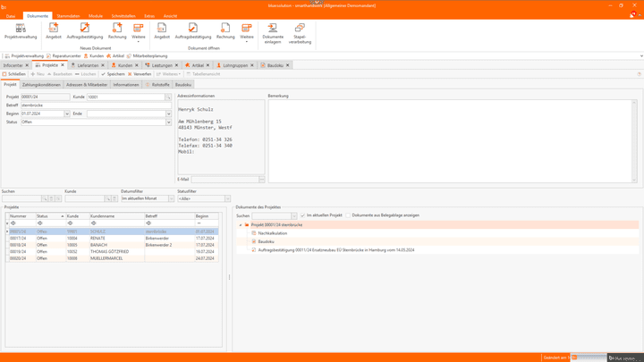Image resolution: width=644 pixels, height=362 pixels.
Task: Open the Stapelverarbeitung tool
Action: [x=300, y=33]
